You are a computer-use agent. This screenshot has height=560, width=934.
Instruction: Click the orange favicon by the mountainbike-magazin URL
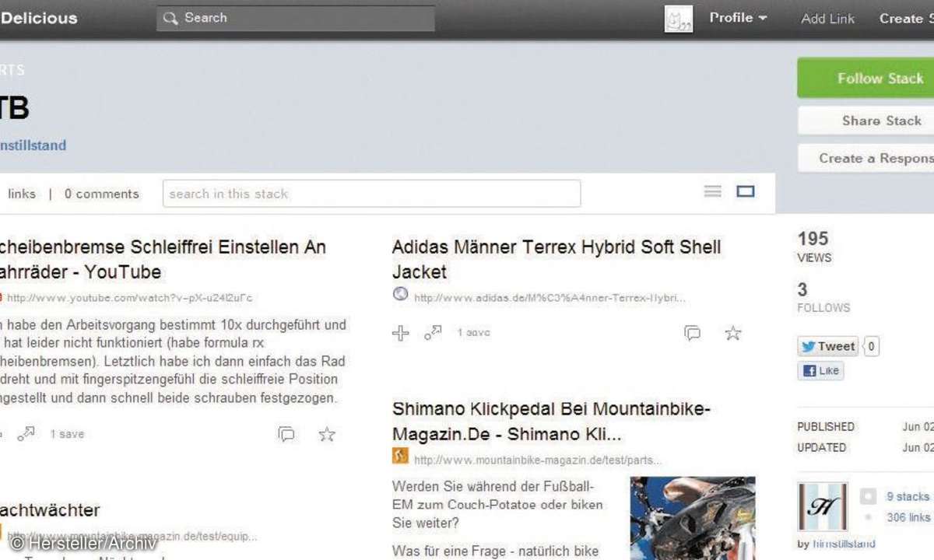400,456
